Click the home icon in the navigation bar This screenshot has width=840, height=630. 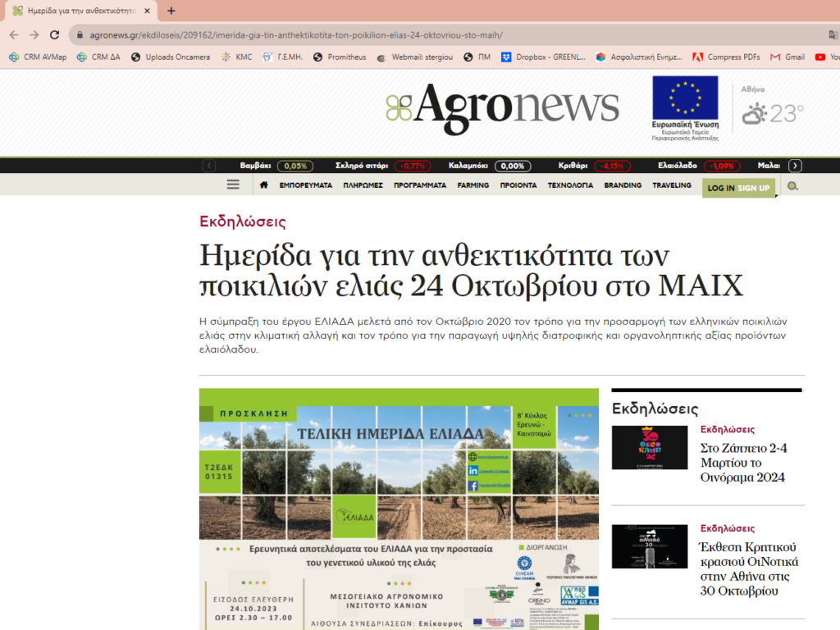[263, 185]
